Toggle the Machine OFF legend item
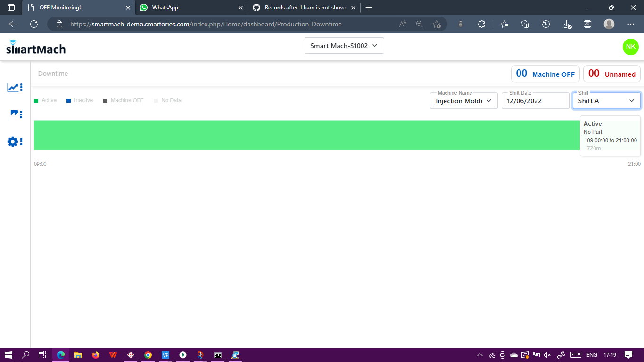This screenshot has width=644, height=362. [123, 100]
